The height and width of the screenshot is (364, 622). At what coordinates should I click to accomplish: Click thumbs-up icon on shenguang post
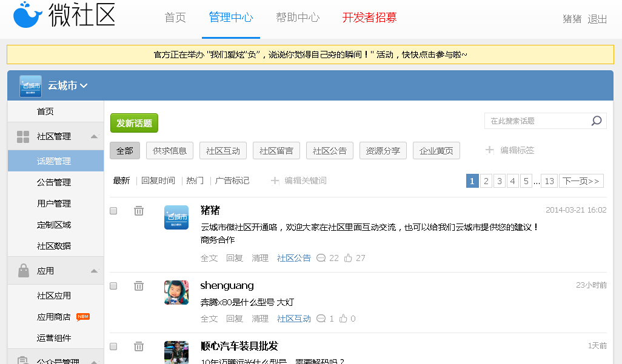point(343,319)
